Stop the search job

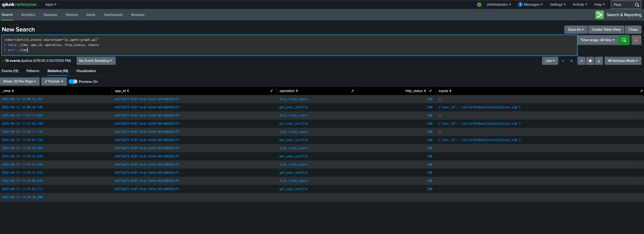pyautogui.click(x=571, y=61)
